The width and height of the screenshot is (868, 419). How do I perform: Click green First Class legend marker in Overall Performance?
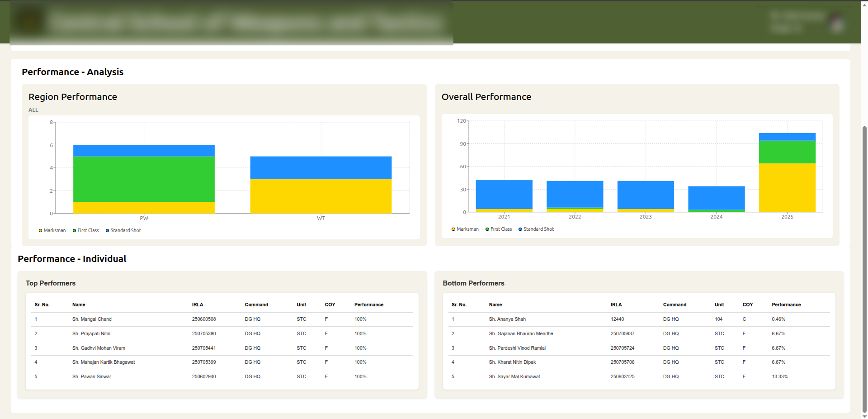[487, 229]
